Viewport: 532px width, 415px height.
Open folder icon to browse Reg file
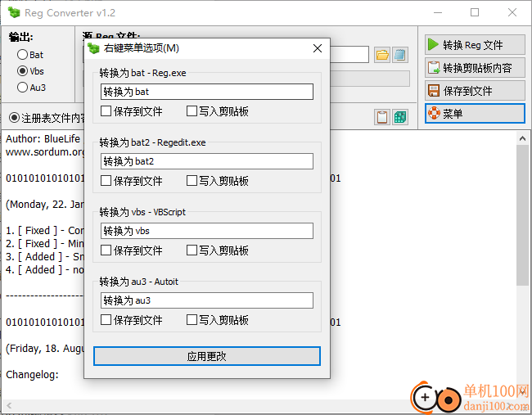click(x=382, y=55)
